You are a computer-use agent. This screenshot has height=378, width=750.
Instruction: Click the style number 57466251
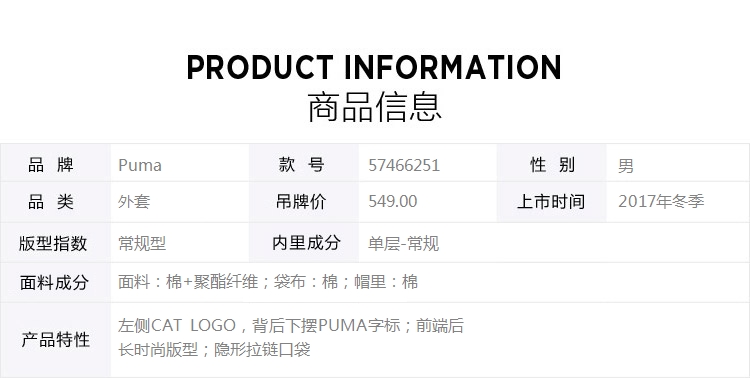[x=404, y=166]
